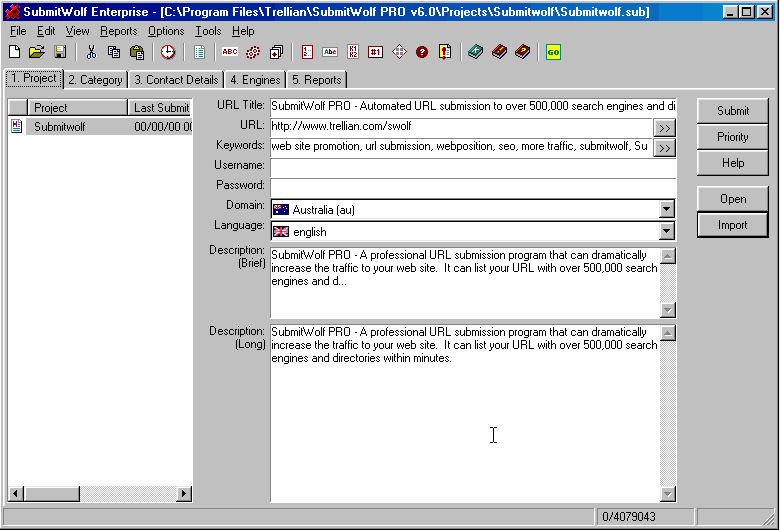Open the File menu
This screenshot has height=531, width=780.
coord(18,31)
